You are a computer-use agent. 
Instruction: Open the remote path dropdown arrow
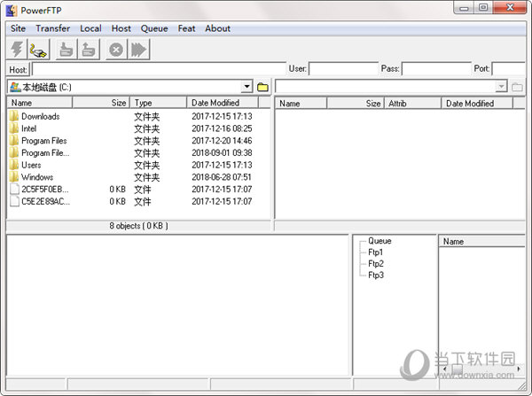[501, 87]
